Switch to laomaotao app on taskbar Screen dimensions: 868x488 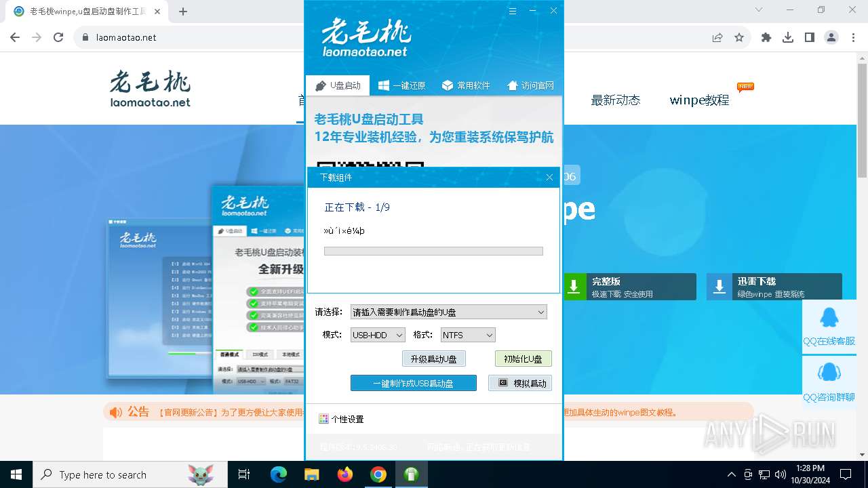point(411,474)
